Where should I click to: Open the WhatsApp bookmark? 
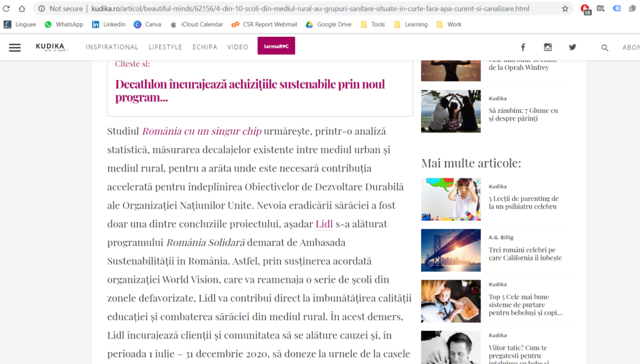pyautogui.click(x=64, y=24)
